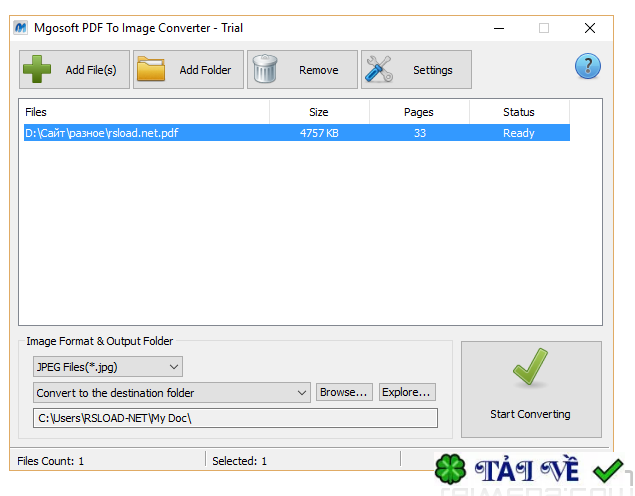Open Settings via its button label

coord(433,70)
